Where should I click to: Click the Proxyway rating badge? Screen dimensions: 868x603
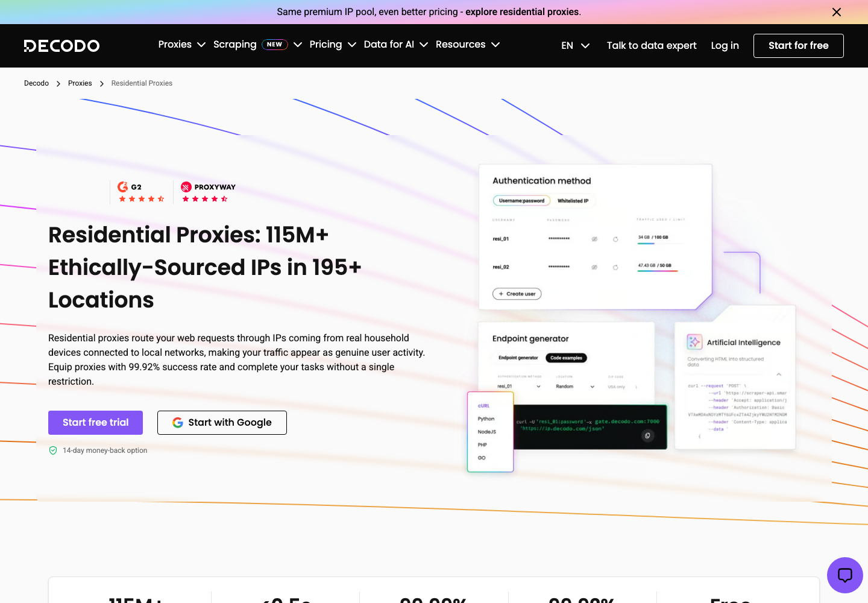208,192
